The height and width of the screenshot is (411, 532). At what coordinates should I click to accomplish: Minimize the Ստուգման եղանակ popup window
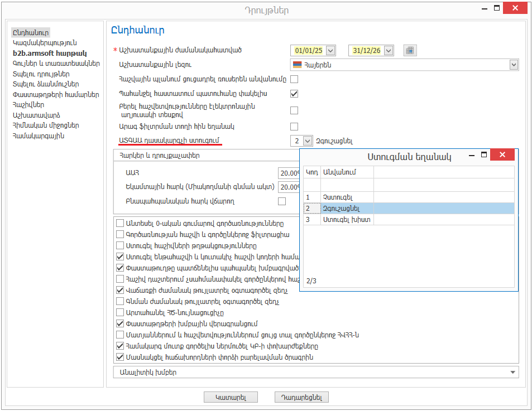click(472, 155)
